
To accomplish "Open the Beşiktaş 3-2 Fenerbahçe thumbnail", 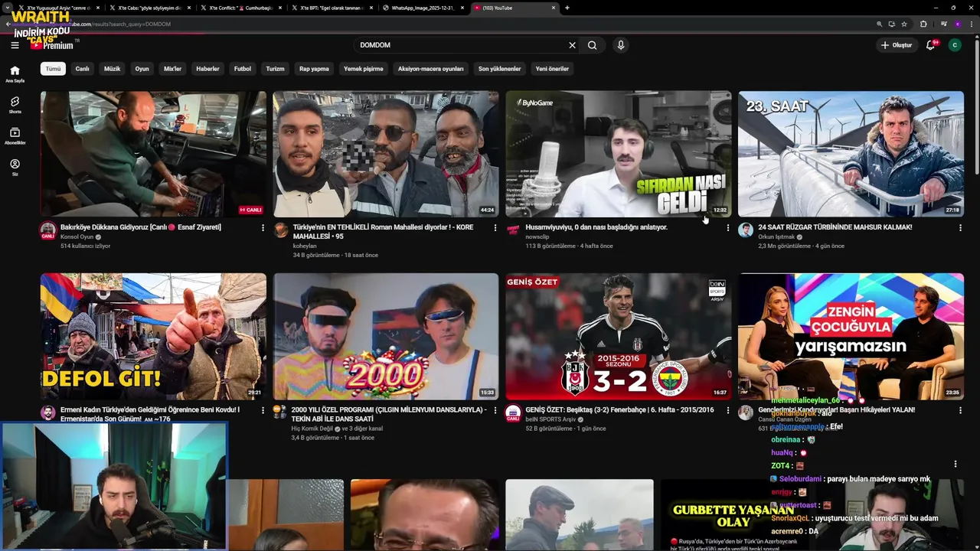I will pos(618,337).
